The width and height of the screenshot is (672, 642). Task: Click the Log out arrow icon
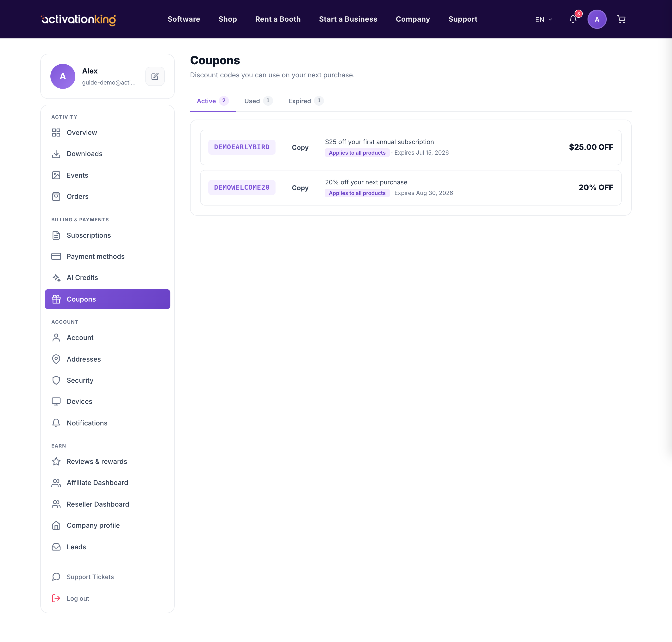click(56, 598)
